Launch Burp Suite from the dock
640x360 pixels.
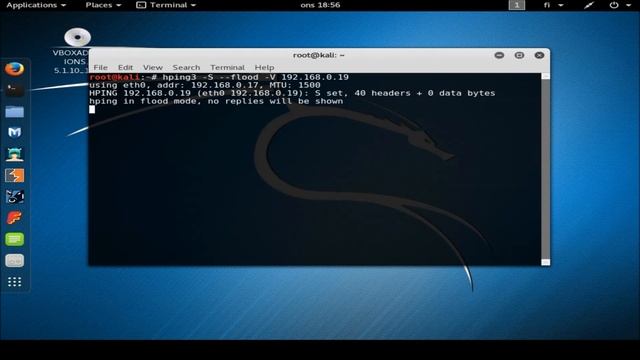(14, 176)
